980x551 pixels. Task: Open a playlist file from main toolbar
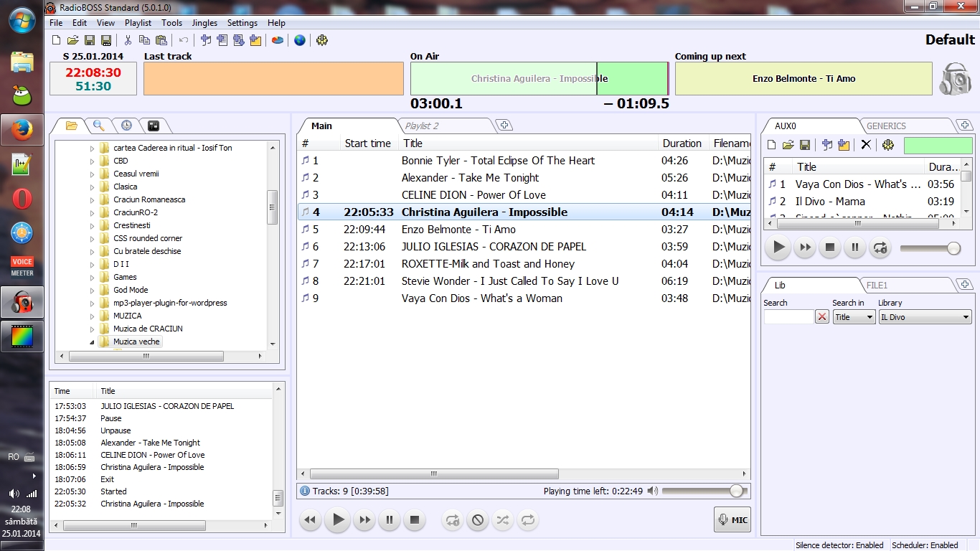tap(72, 40)
